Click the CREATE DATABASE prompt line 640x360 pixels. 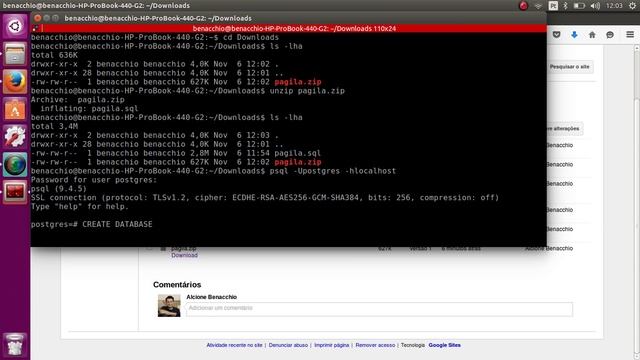tap(91, 224)
